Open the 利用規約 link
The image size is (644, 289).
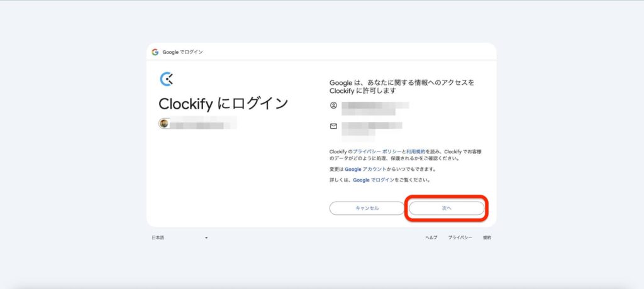(x=416, y=151)
